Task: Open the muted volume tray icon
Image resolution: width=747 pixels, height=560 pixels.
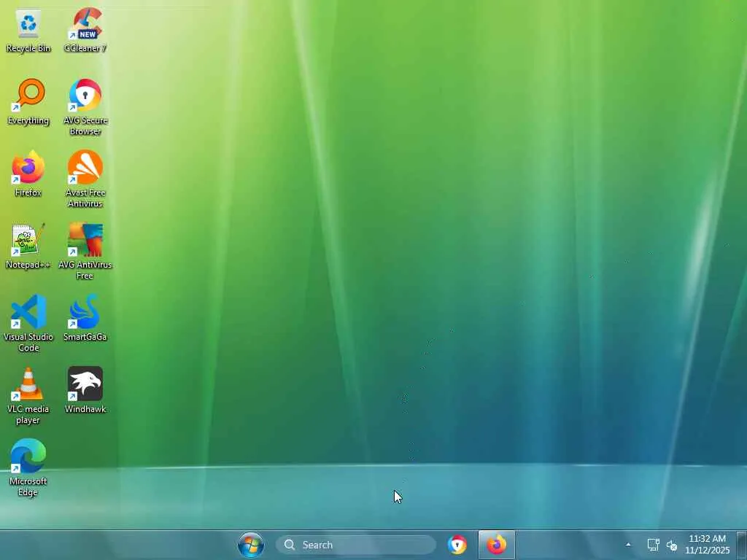Action: [x=672, y=545]
